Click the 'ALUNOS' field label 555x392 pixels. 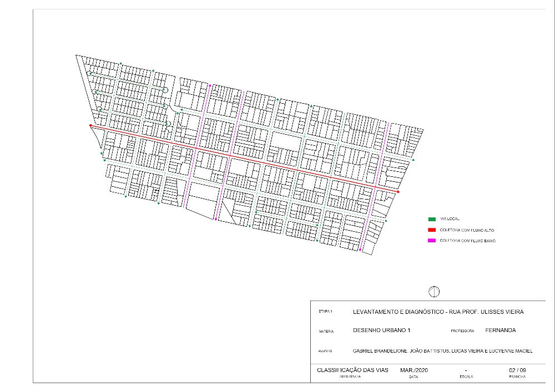325,351
